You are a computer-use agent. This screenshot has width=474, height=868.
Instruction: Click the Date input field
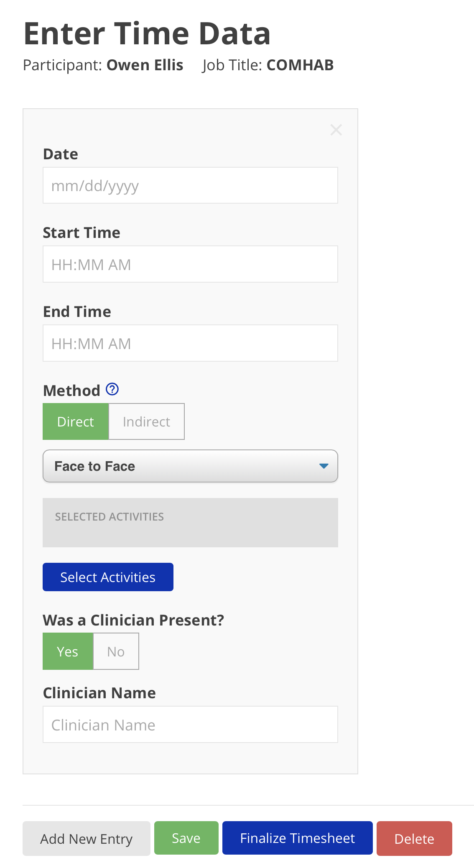click(x=190, y=186)
